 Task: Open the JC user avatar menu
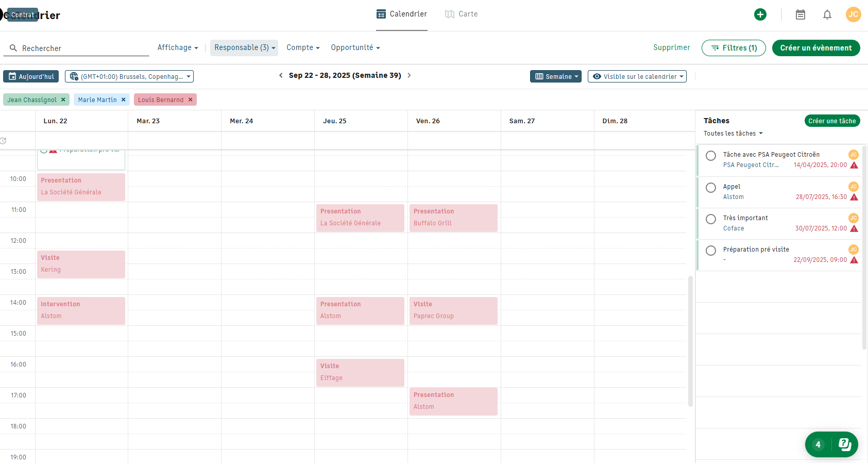pos(853,14)
